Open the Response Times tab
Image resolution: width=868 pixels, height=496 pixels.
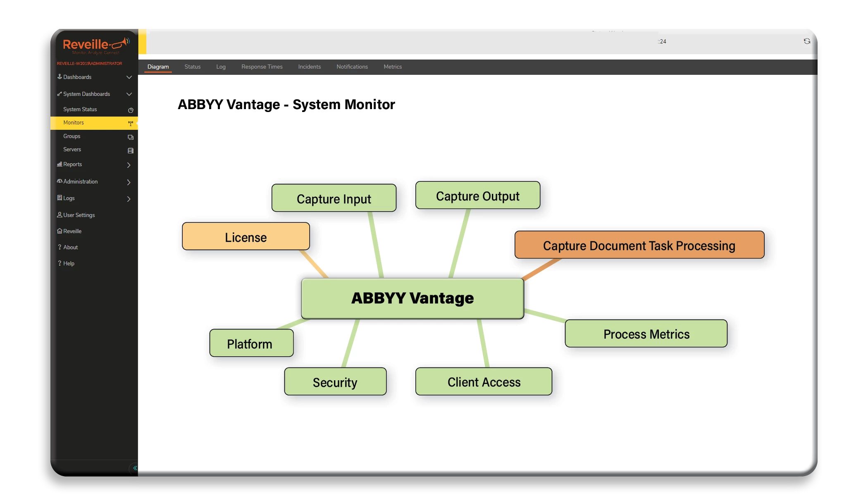click(x=262, y=67)
